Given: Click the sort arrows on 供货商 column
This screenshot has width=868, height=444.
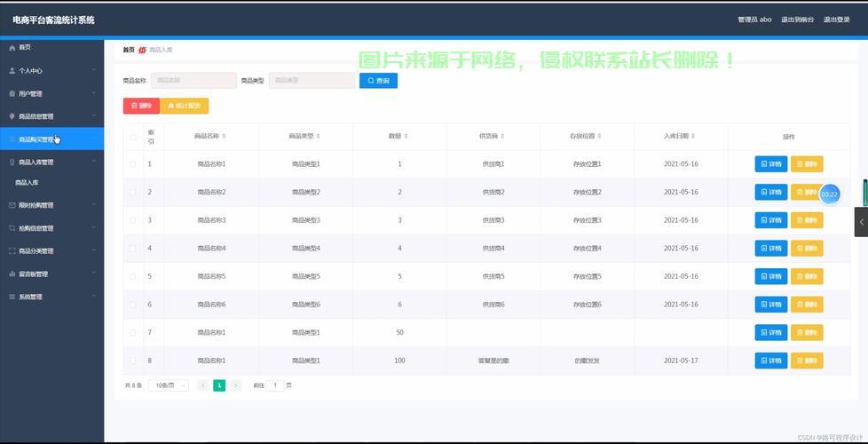Looking at the screenshot, I should [502, 136].
